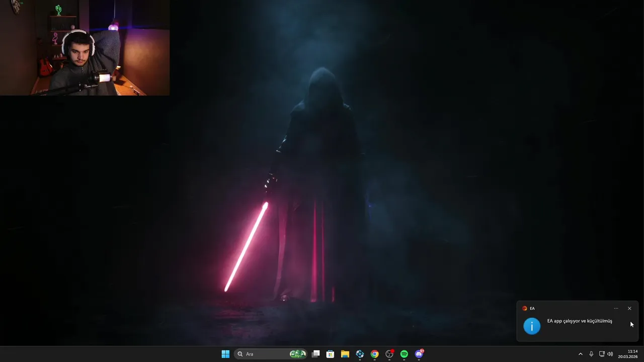644x362 pixels.
Task: Open EA notification options (three dots)
Action: 616,308
